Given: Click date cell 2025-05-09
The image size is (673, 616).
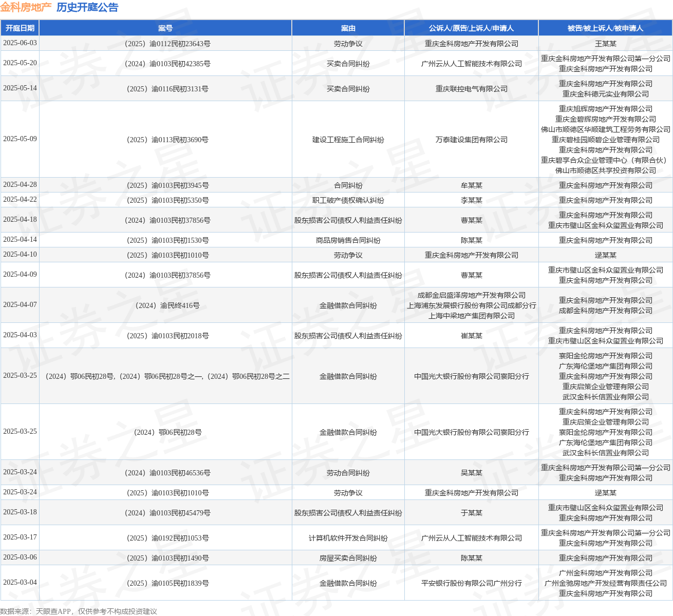Looking at the screenshot, I should 20,139.
